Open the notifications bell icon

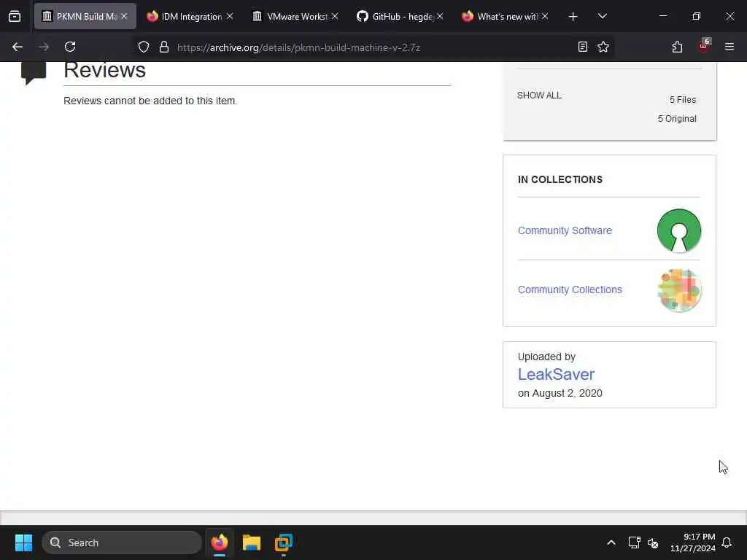[x=727, y=542]
